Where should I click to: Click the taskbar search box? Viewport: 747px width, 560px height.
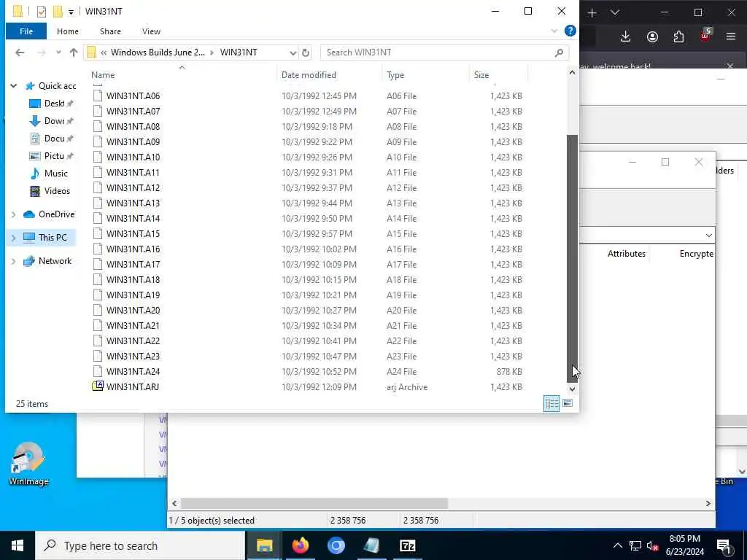pyautogui.click(x=140, y=545)
